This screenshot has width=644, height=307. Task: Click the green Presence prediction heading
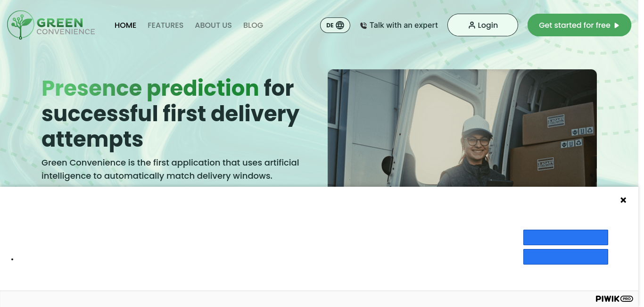(x=150, y=88)
